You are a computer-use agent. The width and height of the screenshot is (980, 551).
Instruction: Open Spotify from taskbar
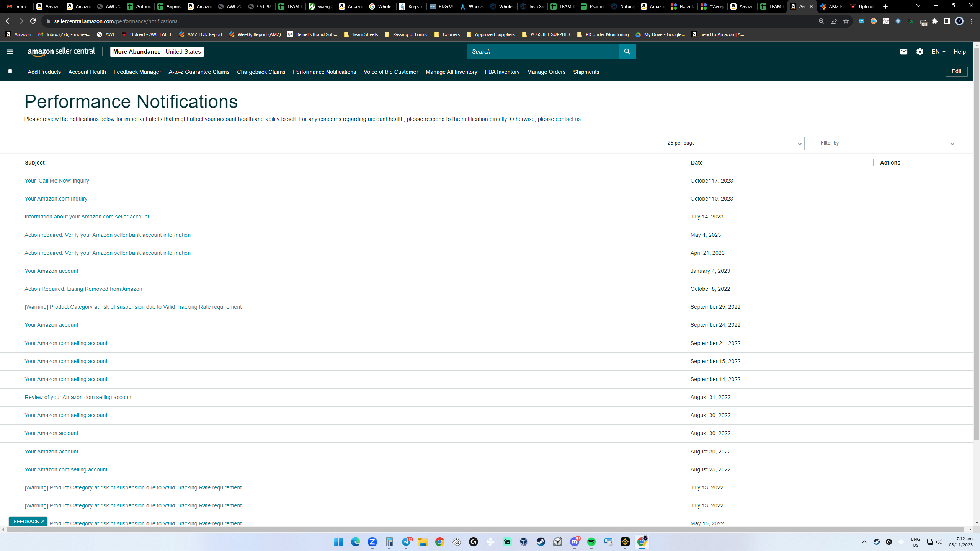591,542
